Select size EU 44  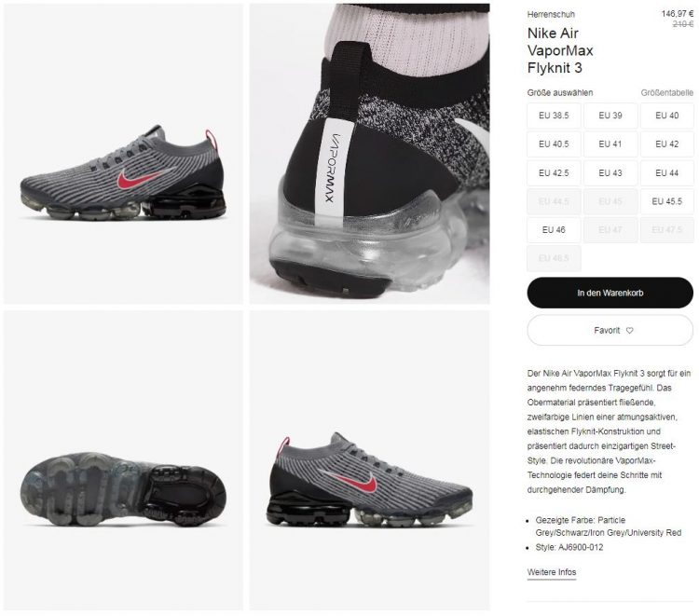pyautogui.click(x=667, y=173)
